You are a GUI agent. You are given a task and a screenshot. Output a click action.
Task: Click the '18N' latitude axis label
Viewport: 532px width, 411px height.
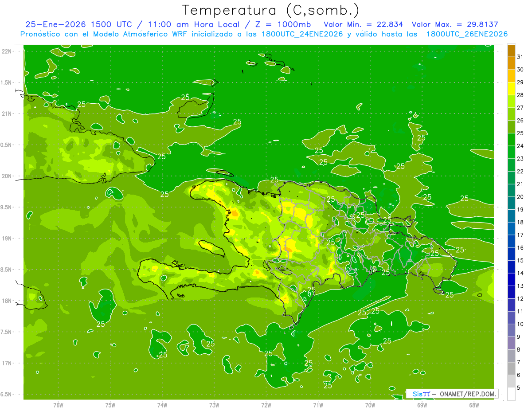(x=7, y=301)
